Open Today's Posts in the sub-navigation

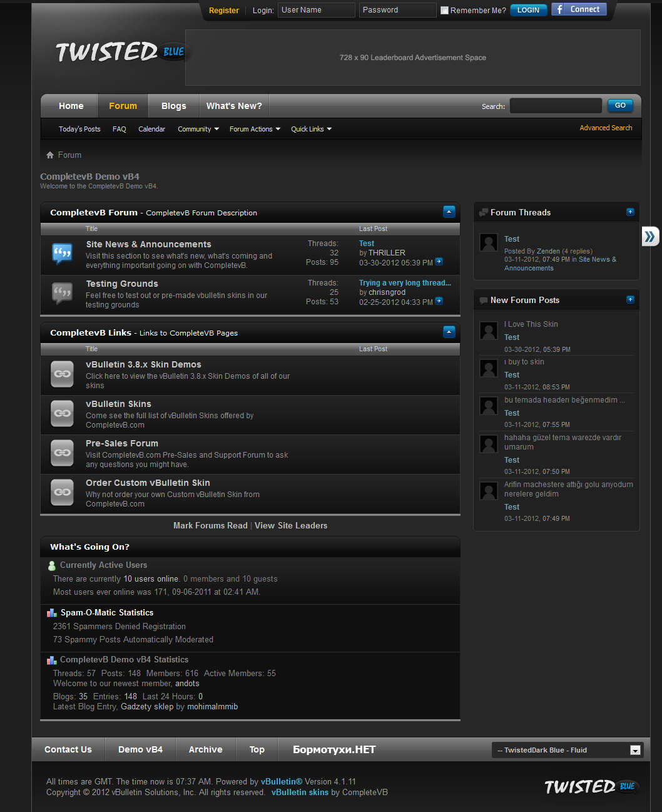(x=79, y=129)
